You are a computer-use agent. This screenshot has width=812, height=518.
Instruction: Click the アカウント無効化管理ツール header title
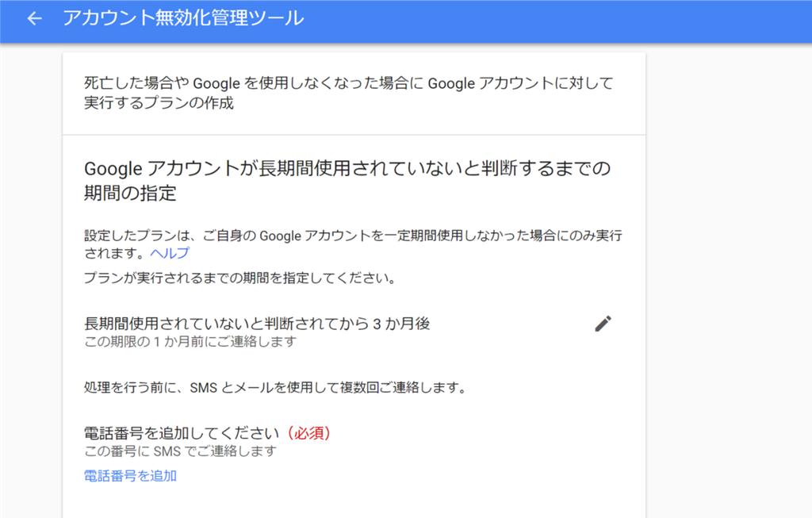183,18
